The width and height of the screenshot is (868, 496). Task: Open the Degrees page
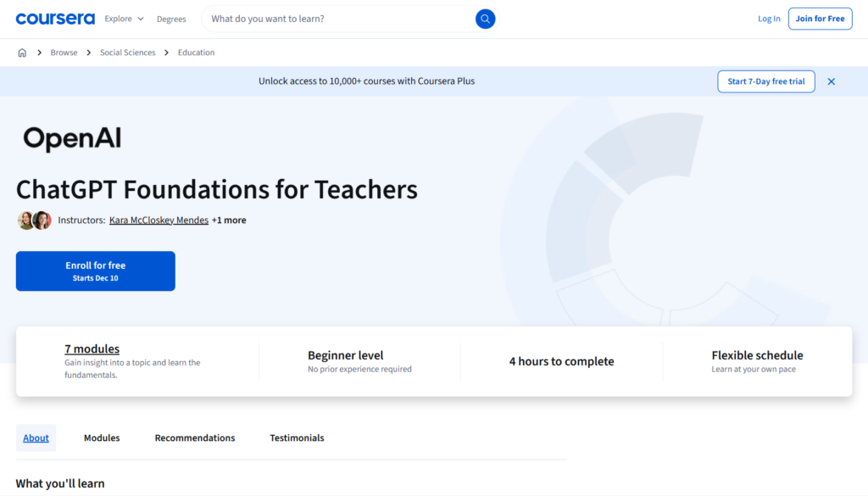pyautogui.click(x=171, y=19)
